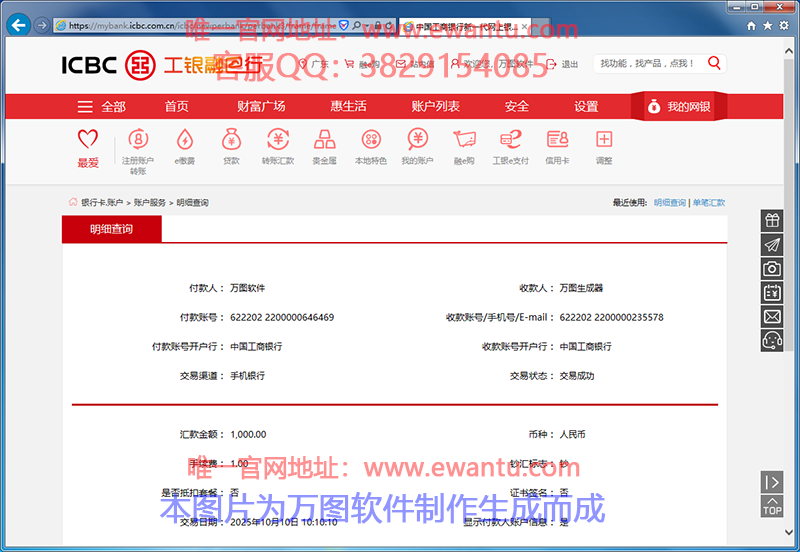Click the paper plane sidebar icon
The image size is (800, 552).
[772, 244]
